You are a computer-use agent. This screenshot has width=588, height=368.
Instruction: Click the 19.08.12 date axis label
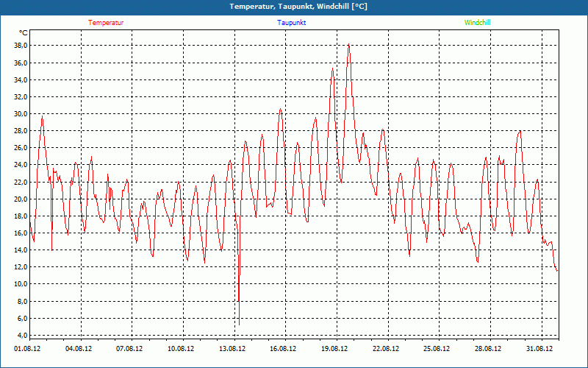pos(334,348)
